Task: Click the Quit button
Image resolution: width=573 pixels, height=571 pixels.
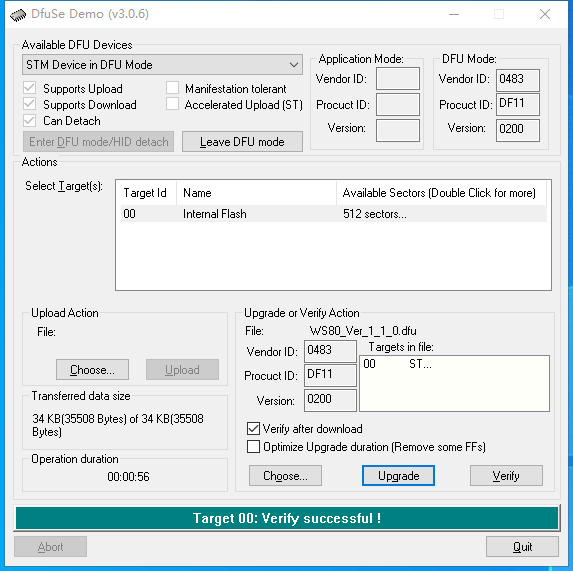Action: point(522,547)
